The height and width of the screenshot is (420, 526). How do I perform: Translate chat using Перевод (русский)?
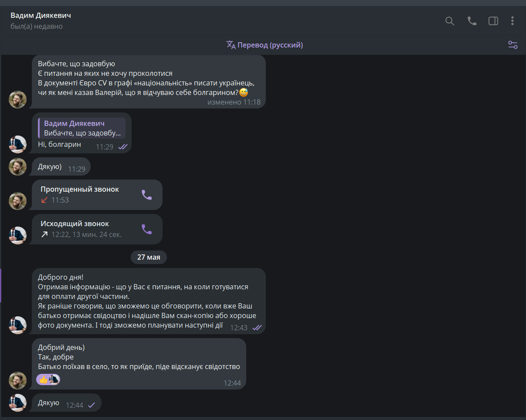coord(265,45)
